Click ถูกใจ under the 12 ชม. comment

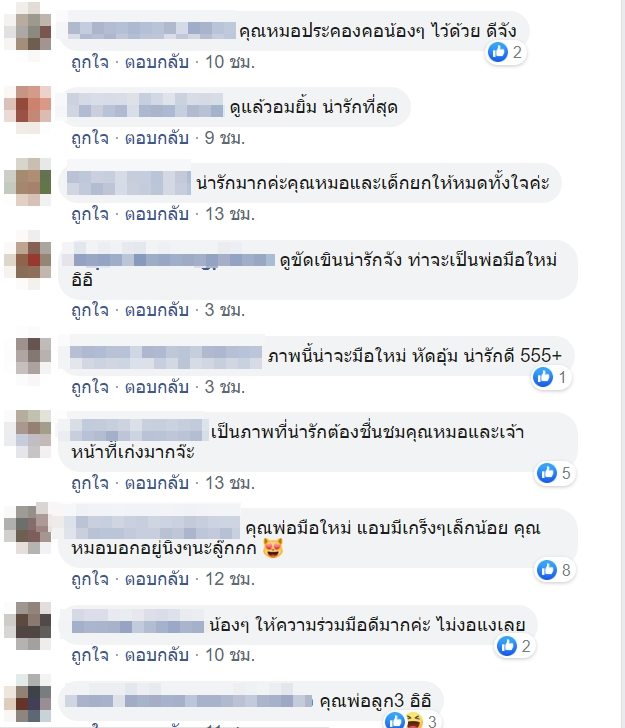point(90,579)
